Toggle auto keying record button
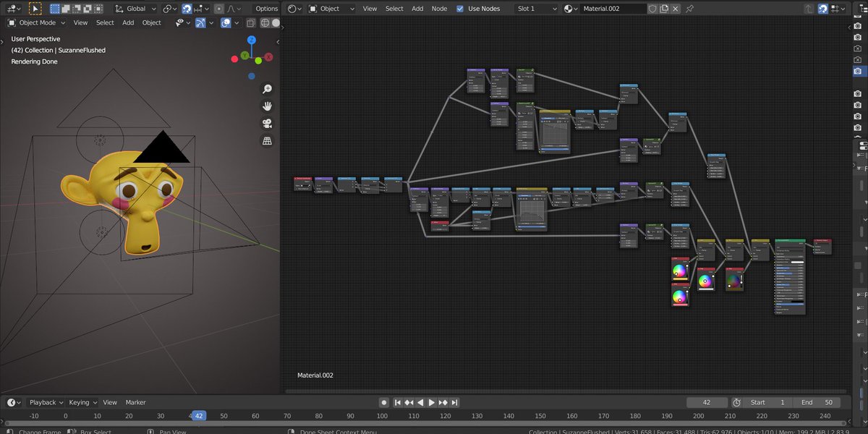Screen dimensions: 868x434 tap(385, 402)
